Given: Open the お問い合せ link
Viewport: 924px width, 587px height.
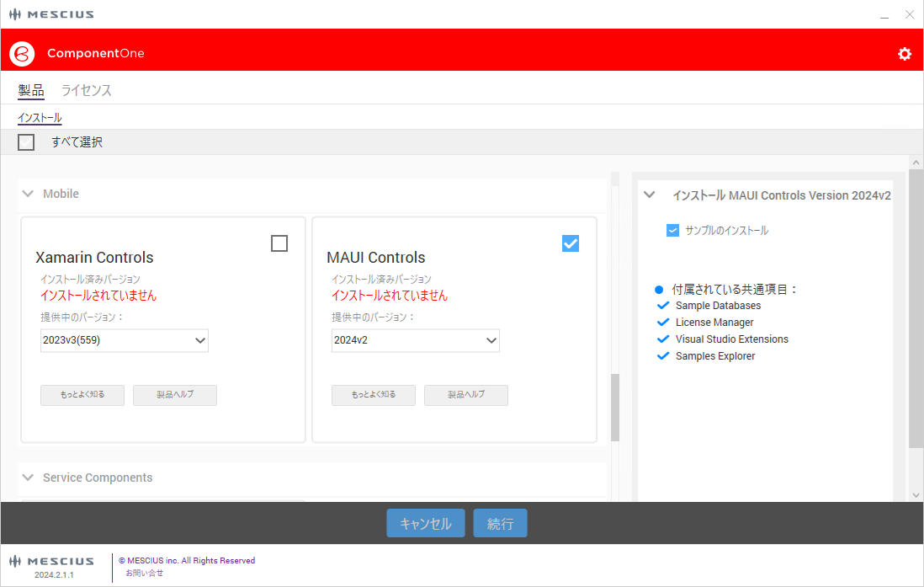Looking at the screenshot, I should [145, 573].
